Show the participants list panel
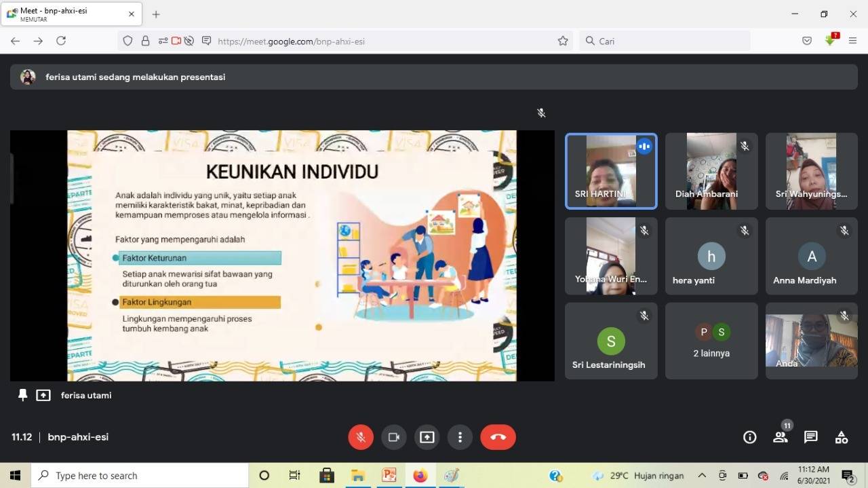The image size is (868, 488). pyautogui.click(x=781, y=437)
